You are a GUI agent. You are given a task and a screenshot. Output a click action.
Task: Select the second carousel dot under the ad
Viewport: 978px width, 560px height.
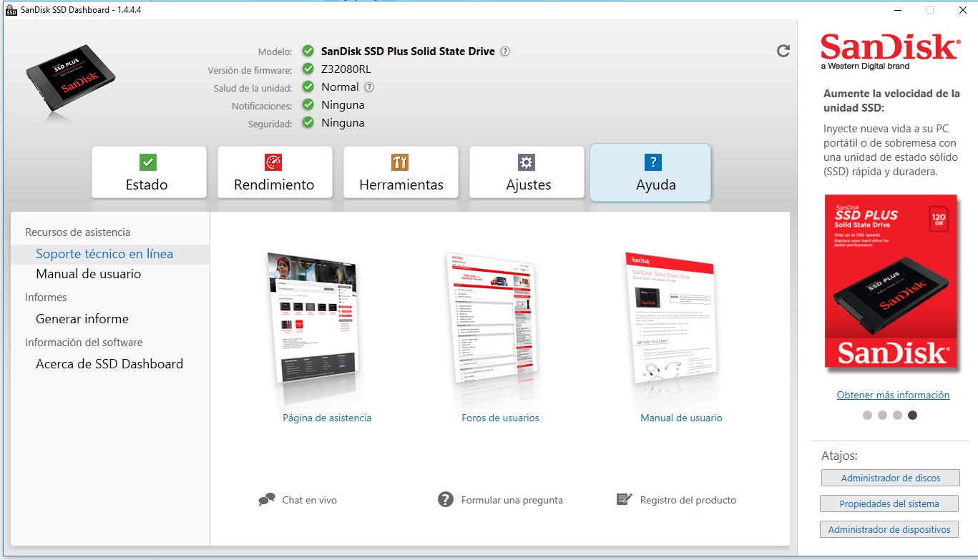pos(882,415)
